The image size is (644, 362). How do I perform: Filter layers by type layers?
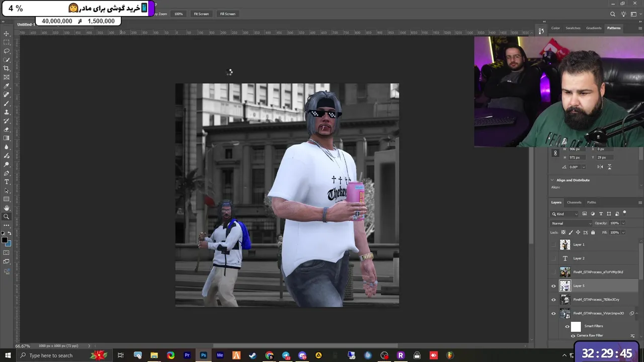coord(601,214)
